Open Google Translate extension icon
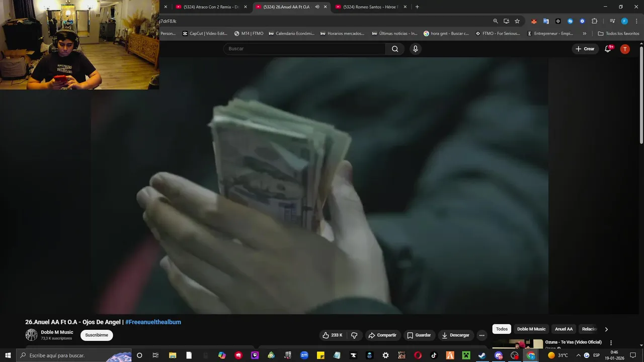Viewport: 644px width, 362px height. [546, 21]
